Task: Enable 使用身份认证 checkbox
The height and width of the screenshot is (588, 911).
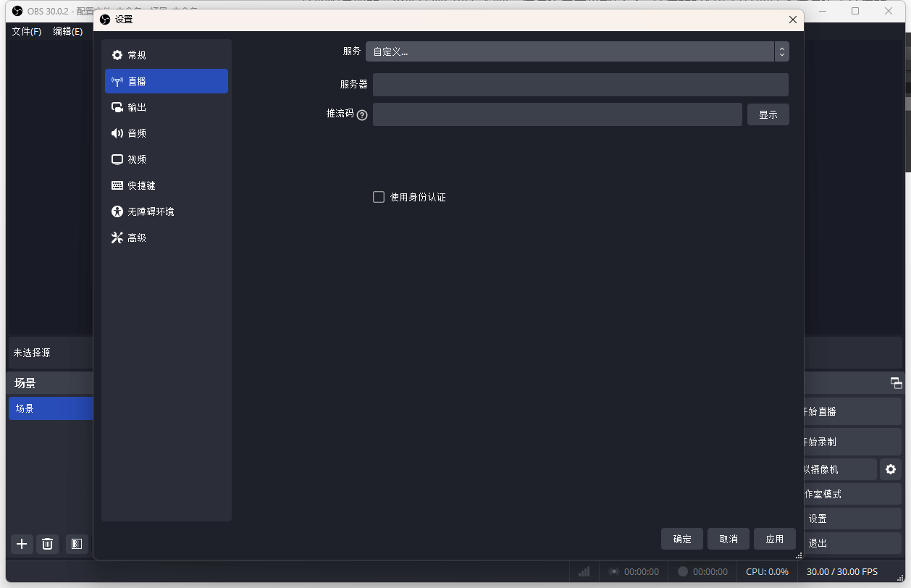Action: point(379,197)
